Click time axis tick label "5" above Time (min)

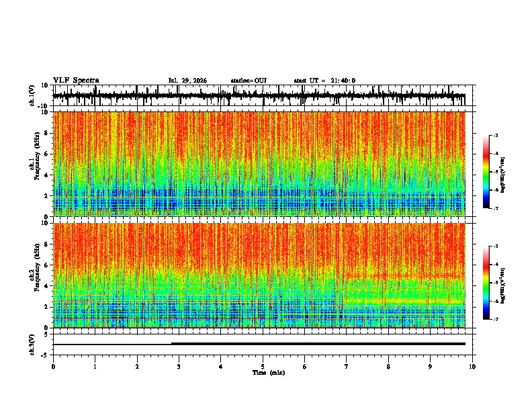pos(263,367)
